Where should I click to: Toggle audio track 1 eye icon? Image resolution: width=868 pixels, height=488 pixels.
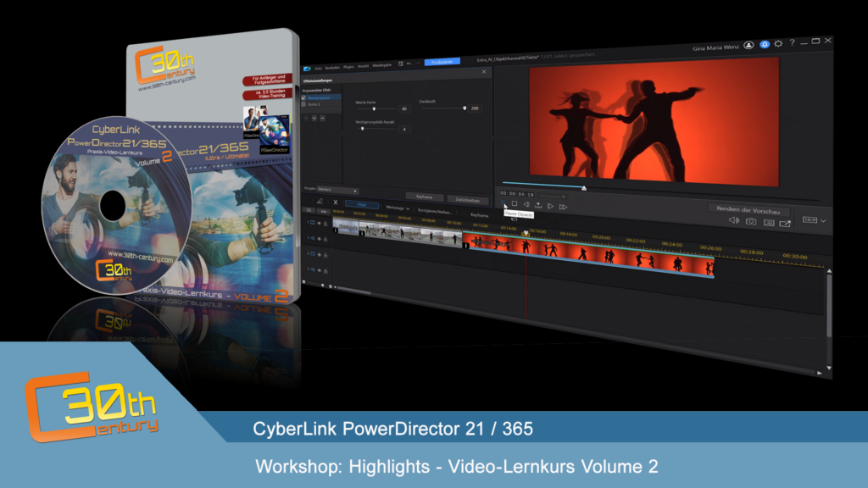click(319, 238)
